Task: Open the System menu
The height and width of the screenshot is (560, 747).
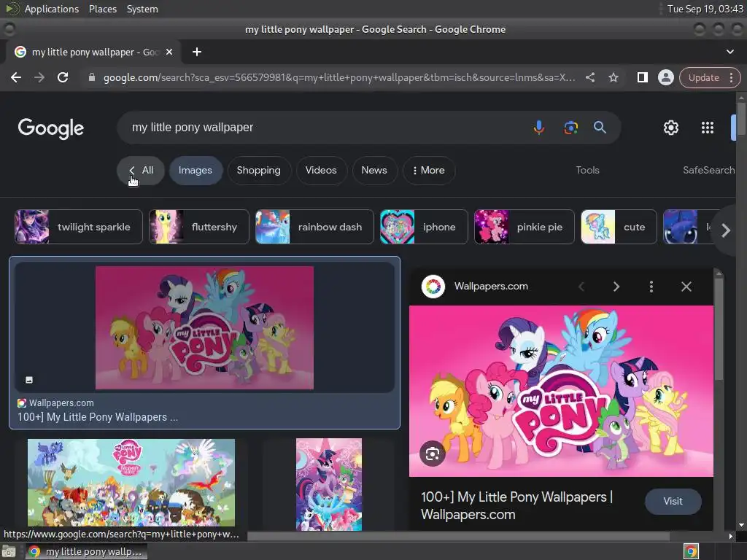Action: 142,9
